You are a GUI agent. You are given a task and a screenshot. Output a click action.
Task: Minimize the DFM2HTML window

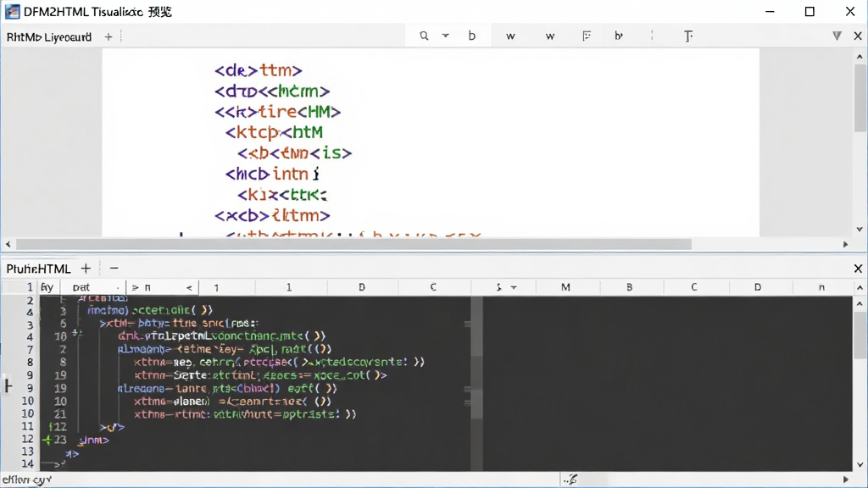tap(770, 12)
